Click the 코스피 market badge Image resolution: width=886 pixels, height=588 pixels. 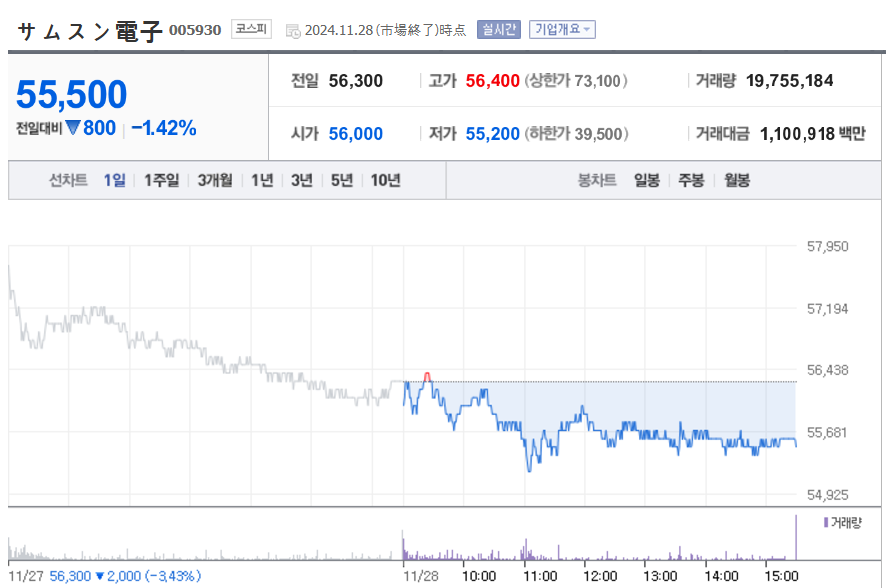(251, 29)
